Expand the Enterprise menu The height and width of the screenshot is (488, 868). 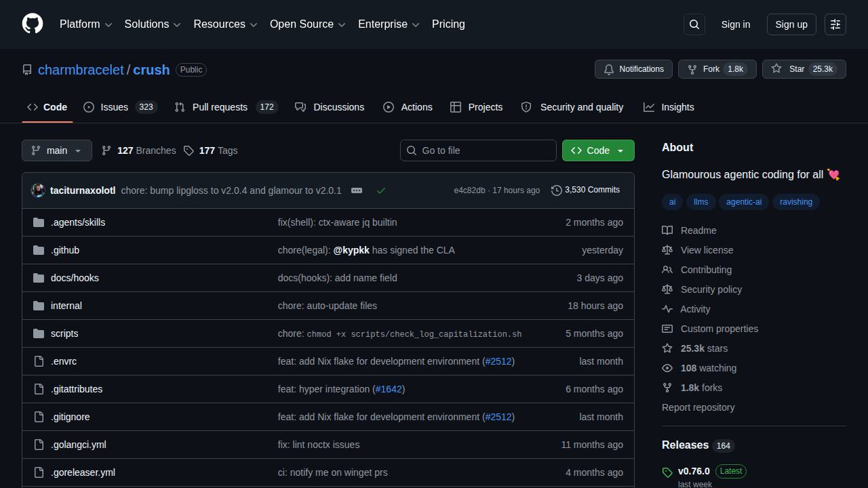click(389, 24)
